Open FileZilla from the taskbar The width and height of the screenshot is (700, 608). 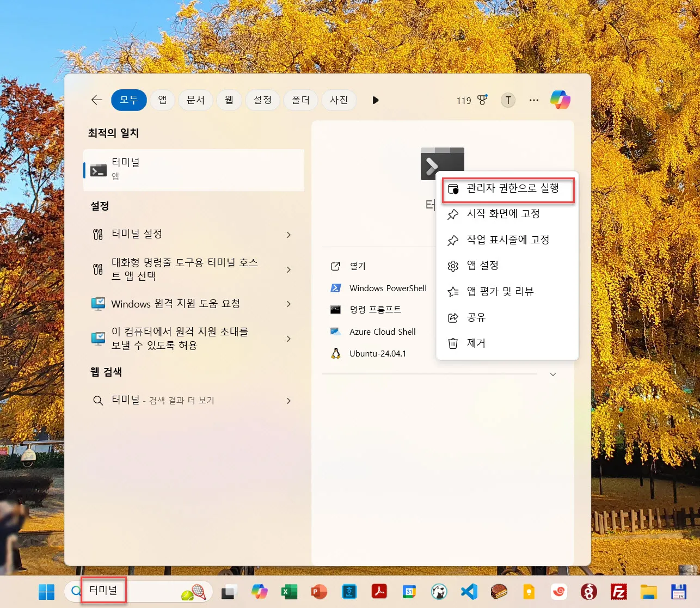click(618, 591)
